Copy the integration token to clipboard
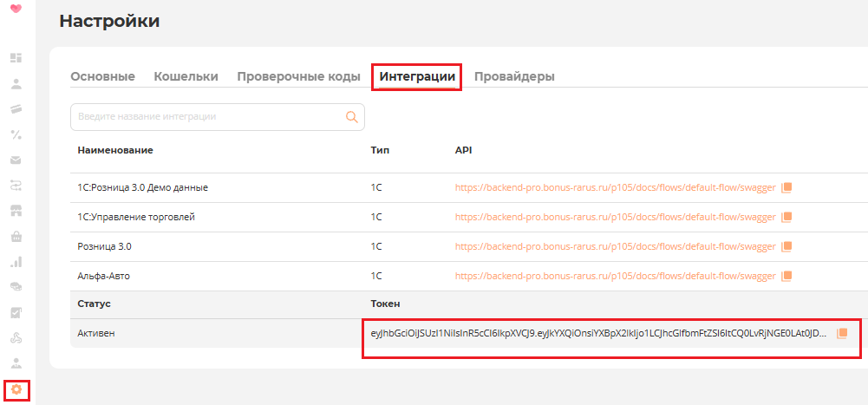The height and width of the screenshot is (405, 868). coord(841,334)
